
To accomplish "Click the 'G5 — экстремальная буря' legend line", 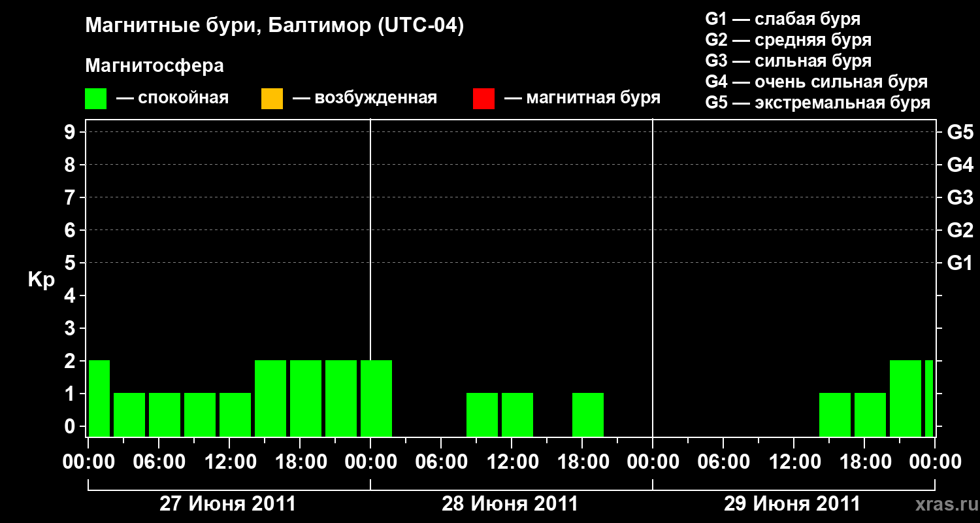I will tap(818, 103).
